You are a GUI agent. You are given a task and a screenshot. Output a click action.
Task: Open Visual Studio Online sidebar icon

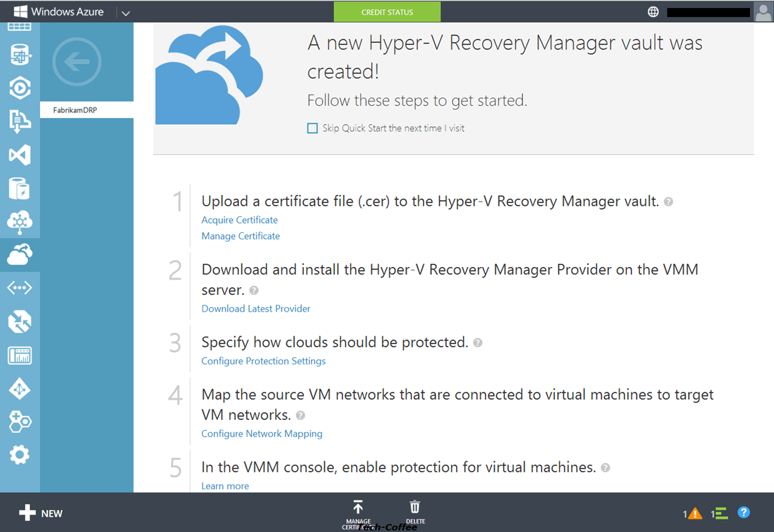[20, 155]
